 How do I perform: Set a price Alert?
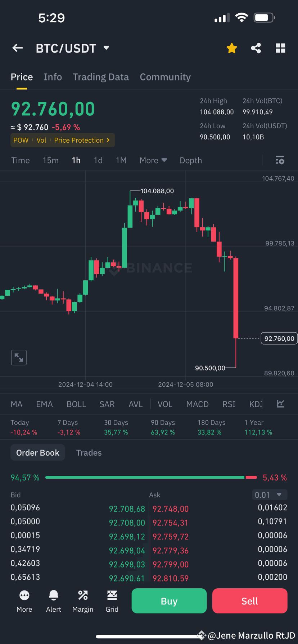click(x=53, y=601)
